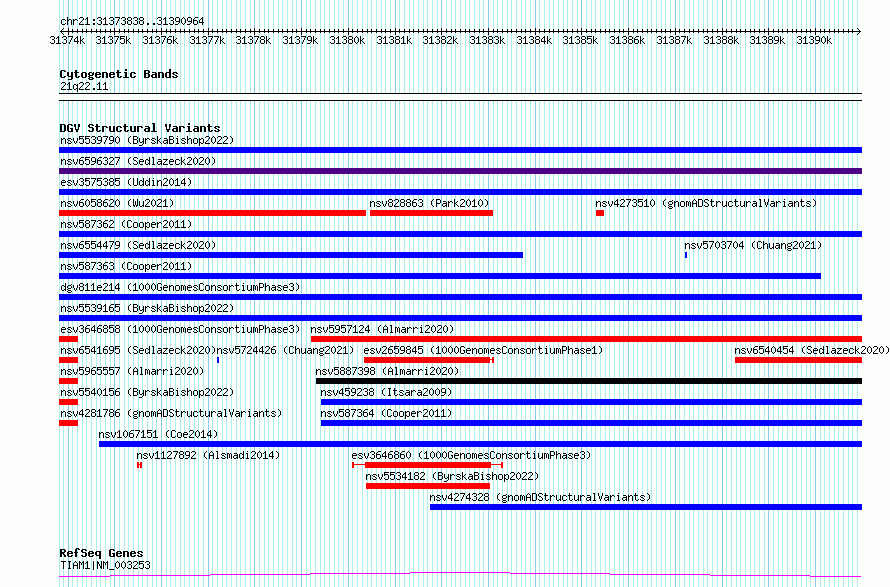
Task: Click the 31390k ruler position
Action: [814, 40]
